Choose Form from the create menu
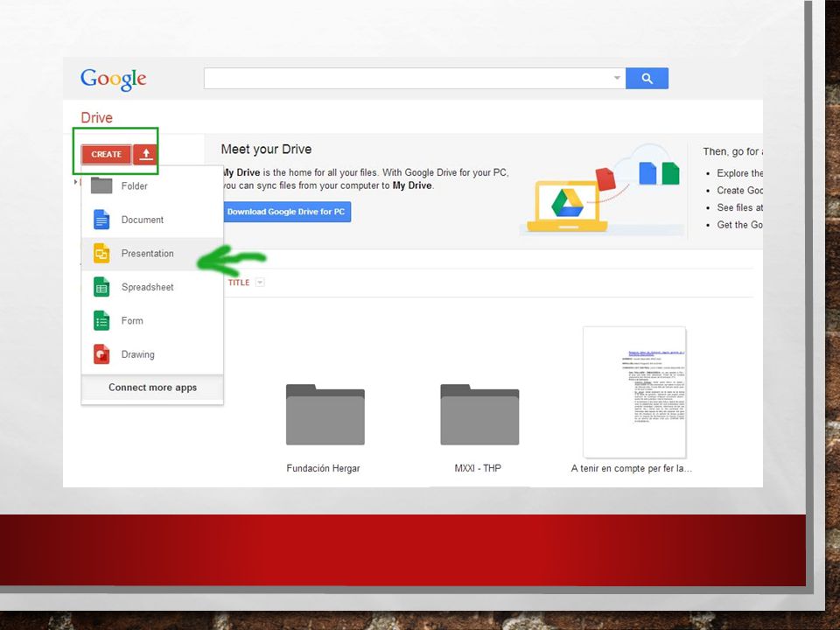 [152, 321]
